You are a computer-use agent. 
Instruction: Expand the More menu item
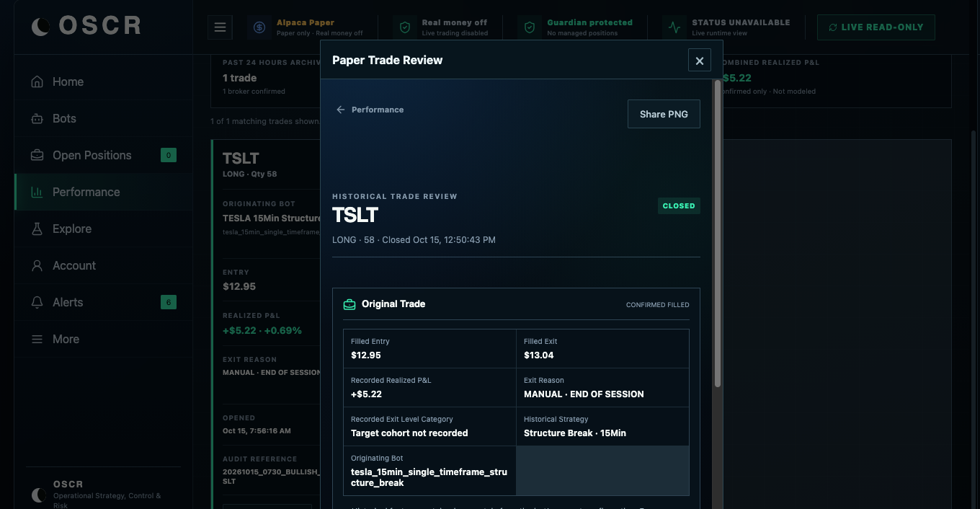pyautogui.click(x=103, y=339)
